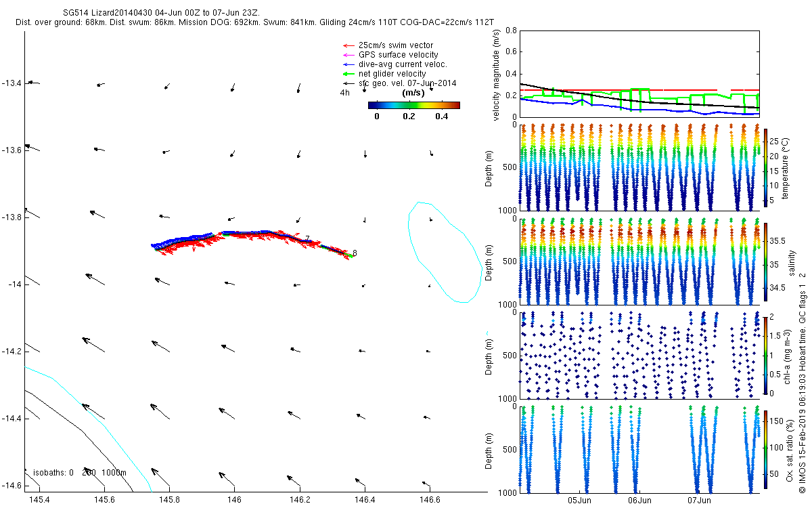
Task: Click the Ox. sat. ratio colorbar
Action: click(x=766, y=448)
